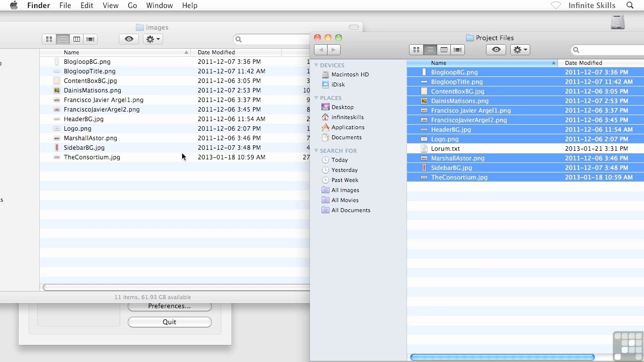
Task: Open All Movies smart folder
Action: tap(340, 200)
